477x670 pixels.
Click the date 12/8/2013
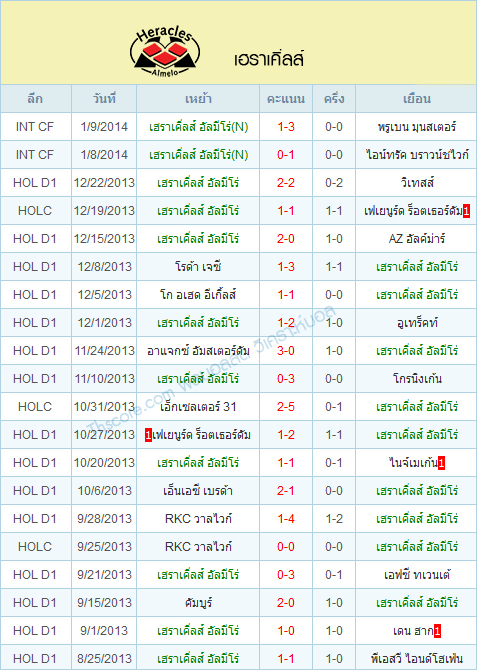pyautogui.click(x=104, y=267)
